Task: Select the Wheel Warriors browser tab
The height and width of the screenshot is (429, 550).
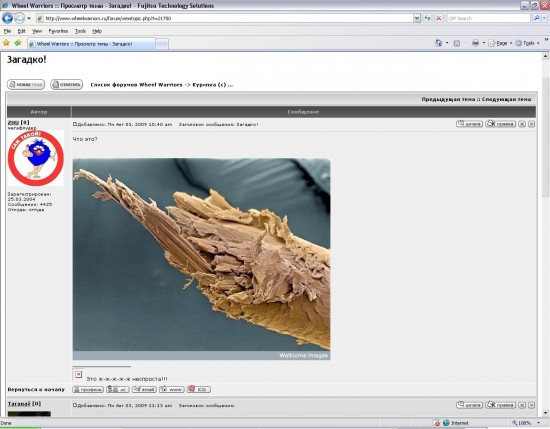Action: click(91, 44)
